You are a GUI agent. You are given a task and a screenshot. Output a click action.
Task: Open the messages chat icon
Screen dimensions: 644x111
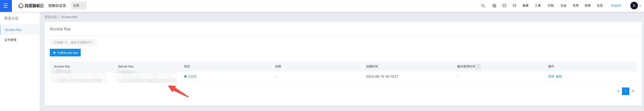(x=504, y=6)
